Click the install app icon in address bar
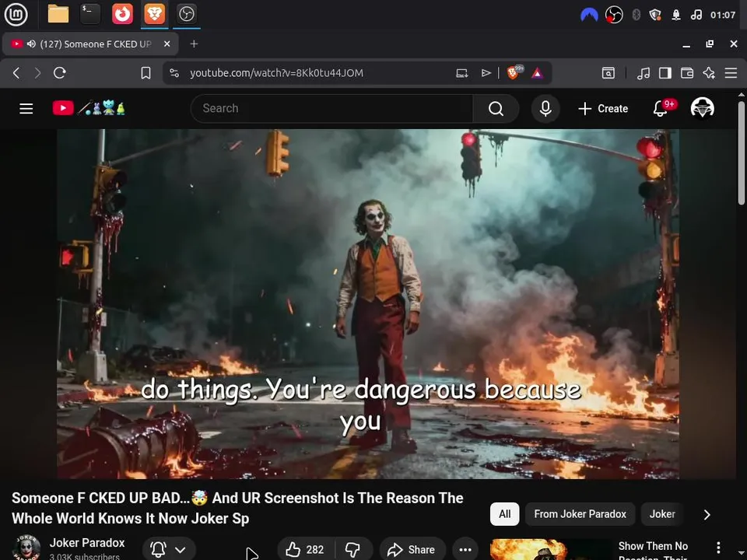The image size is (747, 560). pos(461,73)
